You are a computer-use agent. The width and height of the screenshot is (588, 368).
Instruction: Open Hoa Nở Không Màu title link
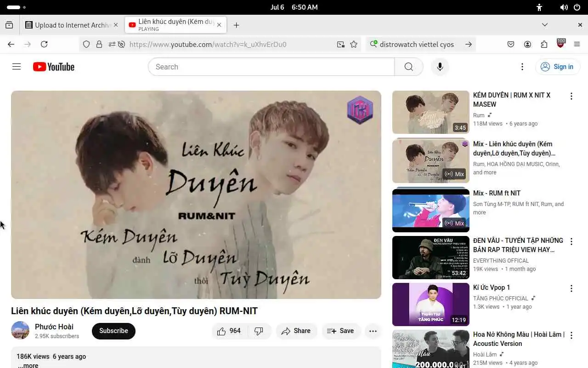pos(519,339)
